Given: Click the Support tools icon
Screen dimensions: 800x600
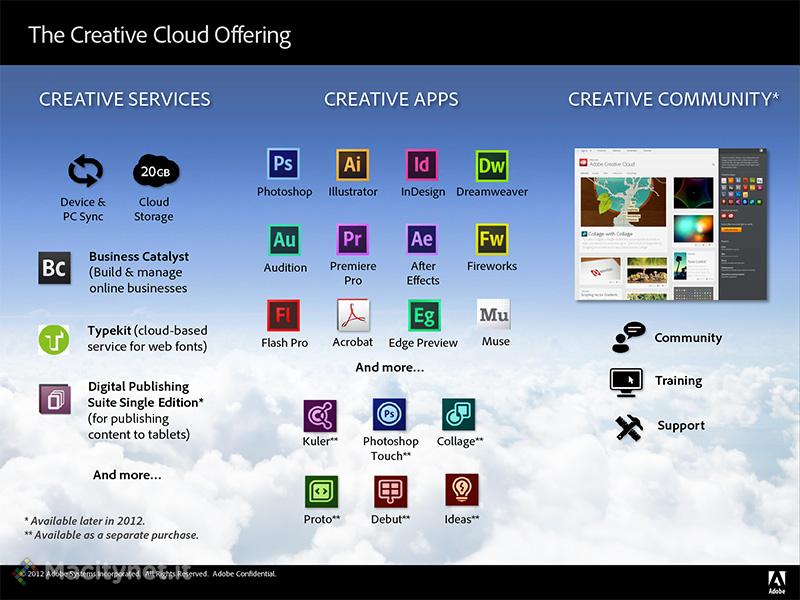Looking at the screenshot, I should (x=629, y=428).
